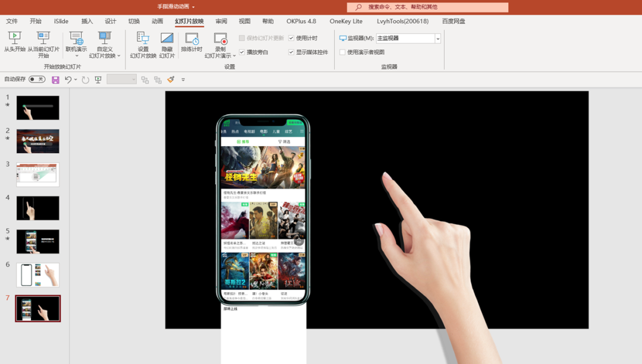Undo last action in quick access
This screenshot has width=642, height=364.
[68, 80]
